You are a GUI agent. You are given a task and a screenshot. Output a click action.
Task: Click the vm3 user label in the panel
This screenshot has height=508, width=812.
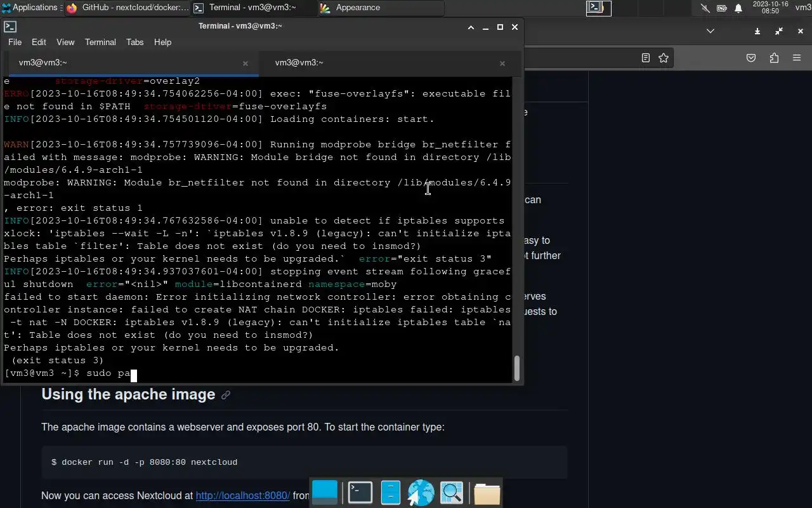pos(802,8)
